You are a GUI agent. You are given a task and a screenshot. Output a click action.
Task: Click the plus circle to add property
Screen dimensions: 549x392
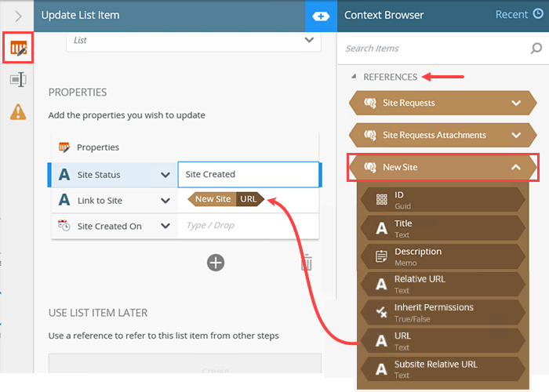216,263
